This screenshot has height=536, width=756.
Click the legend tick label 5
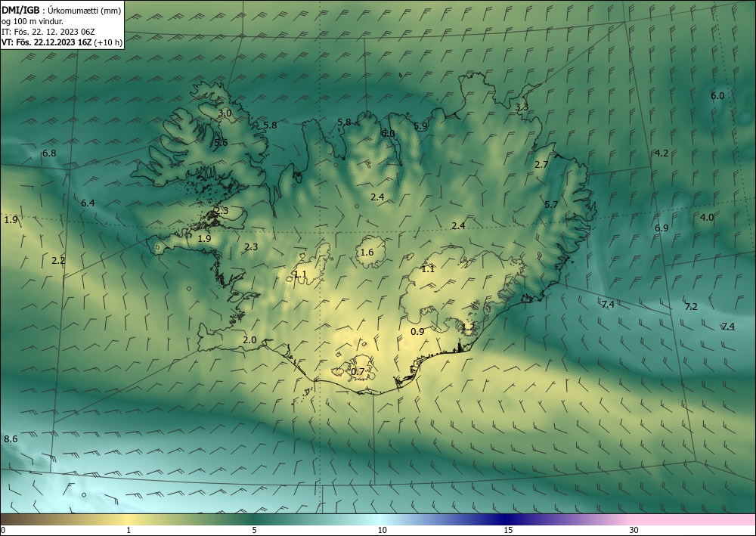point(254,530)
